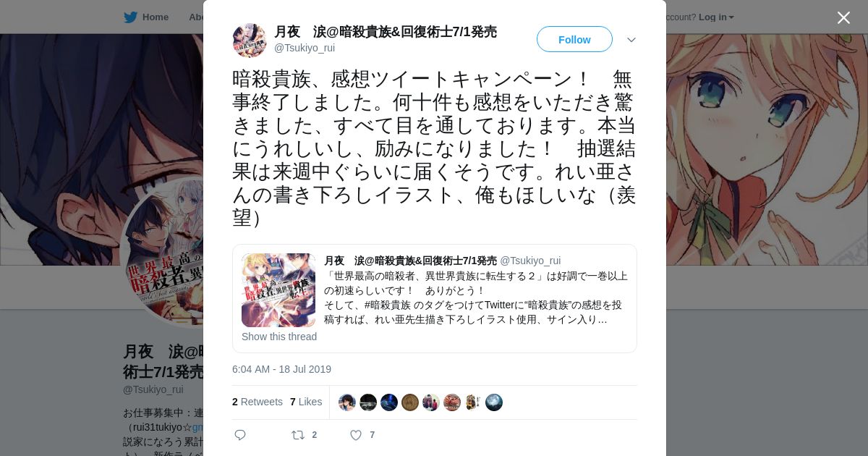
Task: Click the last liker avatar in row
Action: point(494,402)
